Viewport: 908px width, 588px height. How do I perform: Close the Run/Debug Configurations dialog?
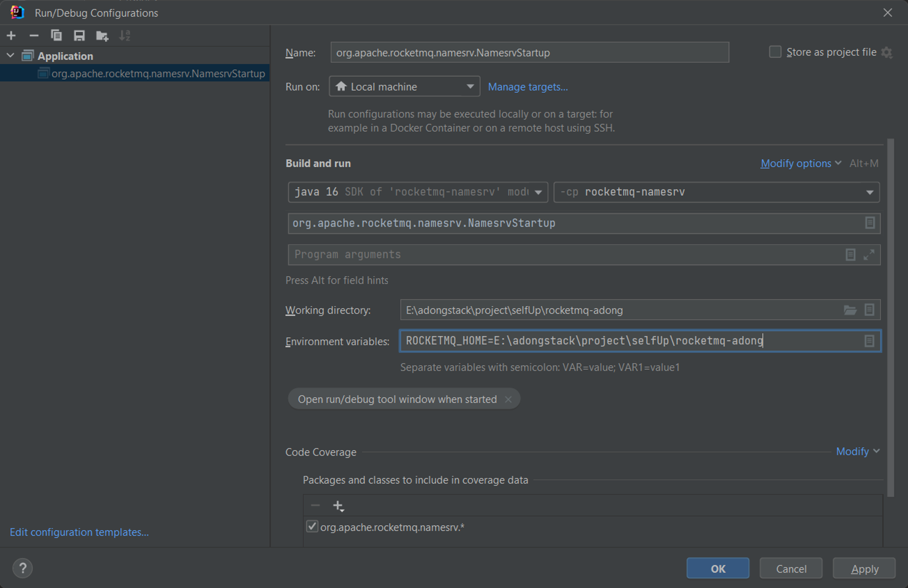[x=888, y=13]
